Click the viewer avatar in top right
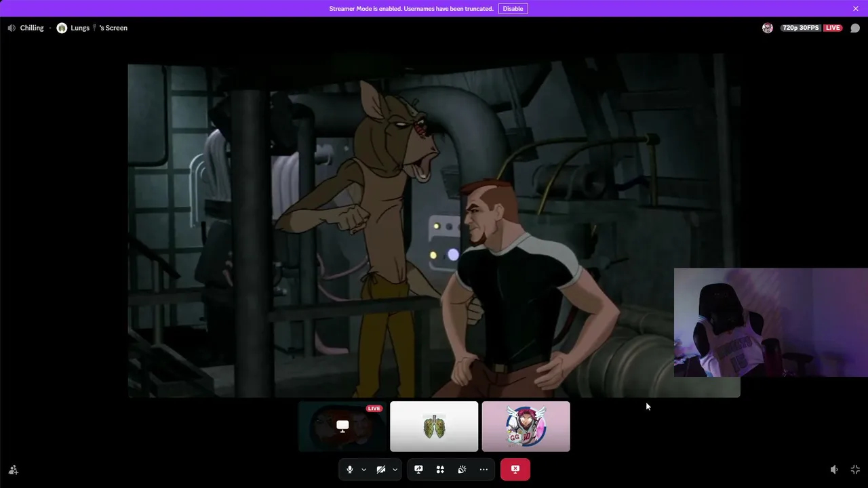Image resolution: width=868 pixels, height=488 pixels. (x=768, y=28)
